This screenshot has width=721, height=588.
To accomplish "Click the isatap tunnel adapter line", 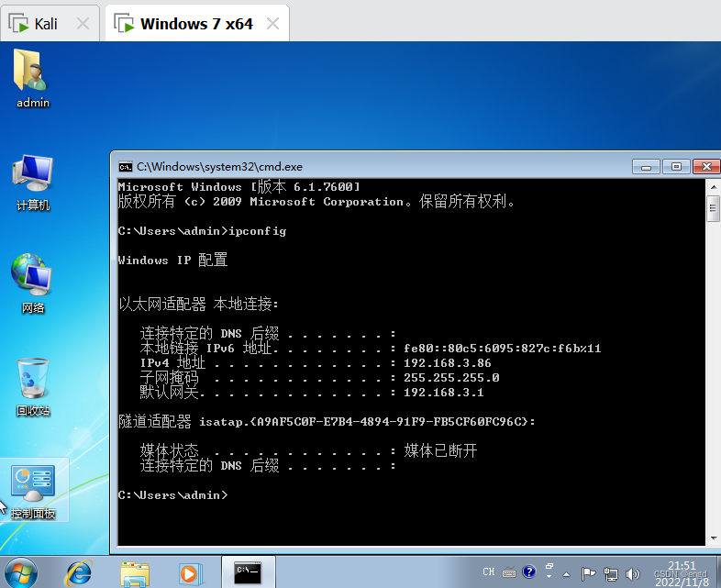I will pyautogui.click(x=327, y=422).
